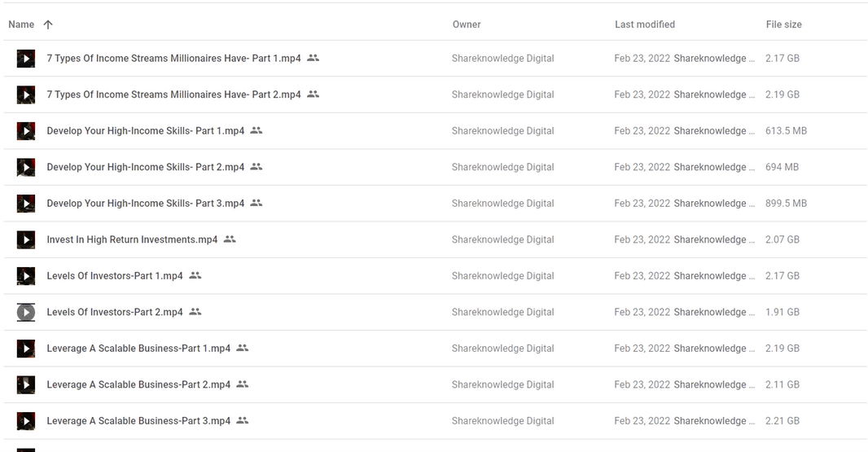Click the 2.21 GB file size entry

(x=782, y=421)
